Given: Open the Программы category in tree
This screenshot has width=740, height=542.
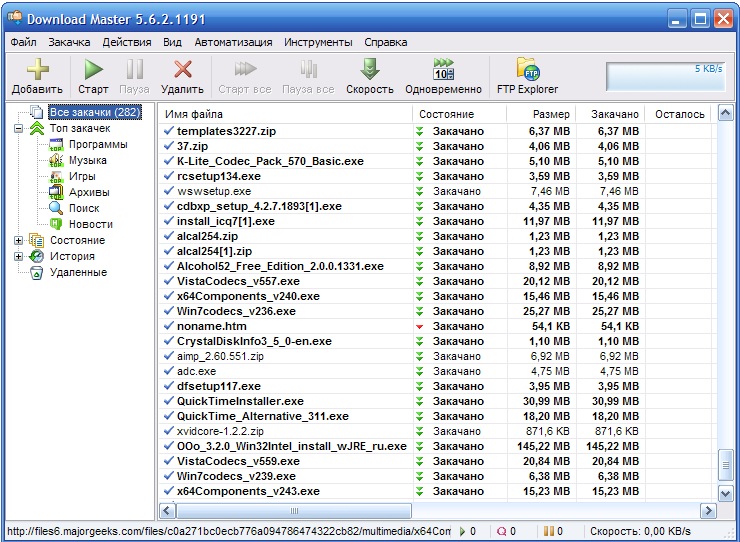Looking at the screenshot, I should (x=97, y=144).
